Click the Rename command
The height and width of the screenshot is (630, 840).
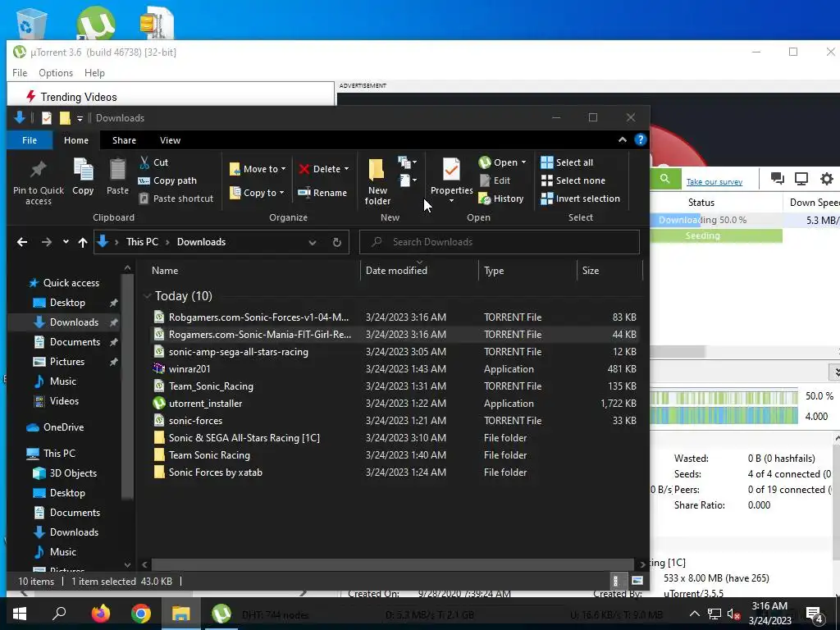(322, 193)
